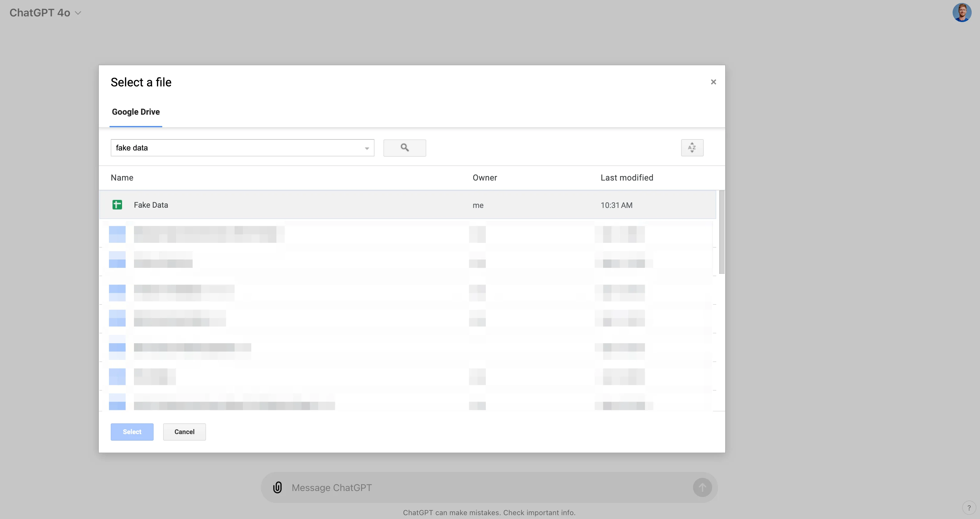Click the A-Z sort order icon

(x=692, y=148)
